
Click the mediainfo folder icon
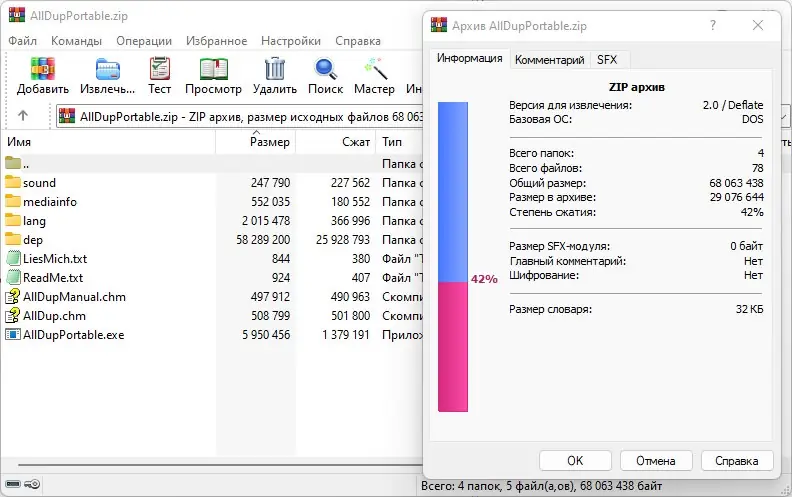[13, 201]
